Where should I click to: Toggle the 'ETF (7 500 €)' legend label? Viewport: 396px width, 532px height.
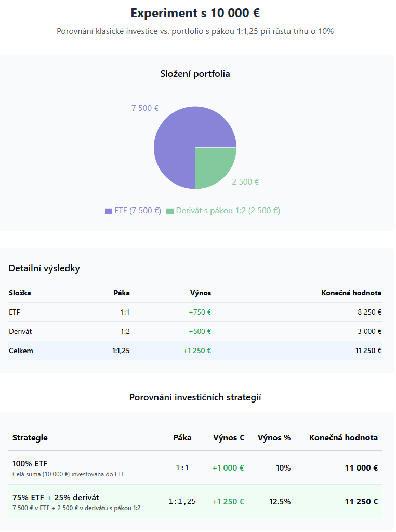[x=138, y=211]
